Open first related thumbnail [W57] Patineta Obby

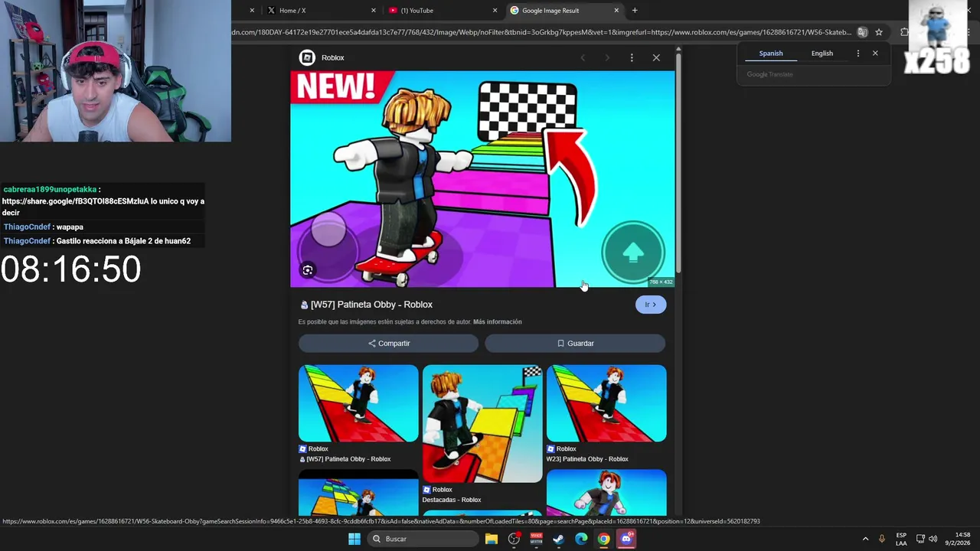pyautogui.click(x=358, y=403)
